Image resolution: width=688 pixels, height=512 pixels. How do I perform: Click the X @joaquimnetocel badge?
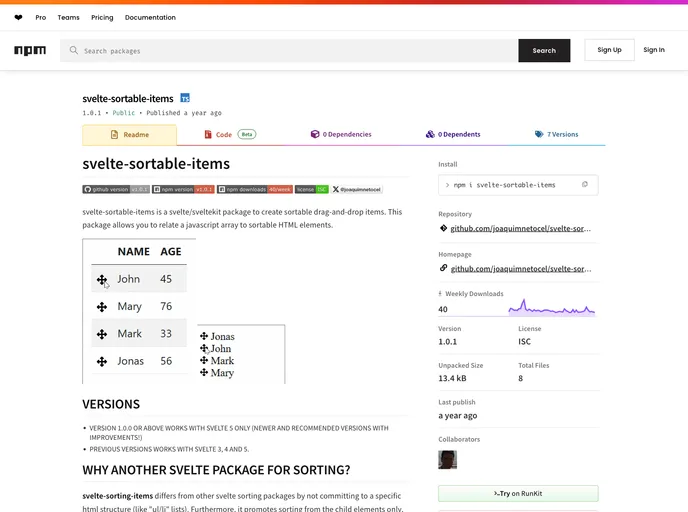click(357, 190)
